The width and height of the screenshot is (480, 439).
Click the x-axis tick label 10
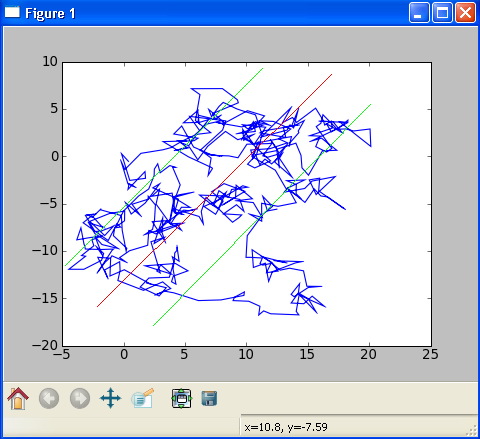(246, 355)
